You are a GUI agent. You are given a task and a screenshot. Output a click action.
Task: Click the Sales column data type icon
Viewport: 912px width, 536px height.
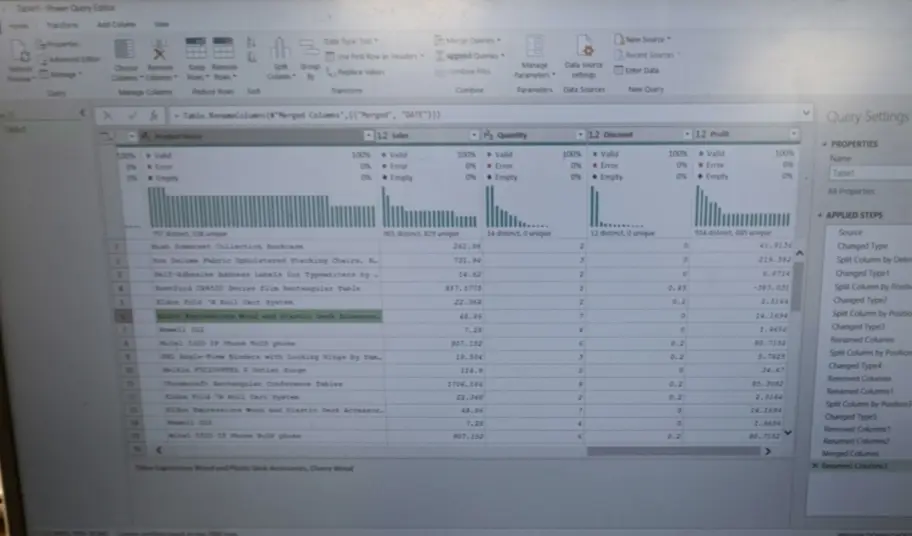coord(382,135)
